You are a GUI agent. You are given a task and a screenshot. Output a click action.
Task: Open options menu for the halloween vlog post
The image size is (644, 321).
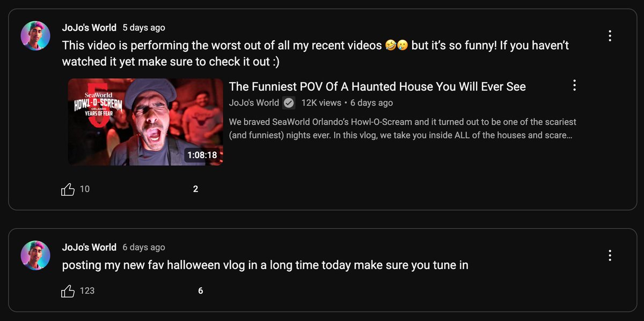pos(610,256)
